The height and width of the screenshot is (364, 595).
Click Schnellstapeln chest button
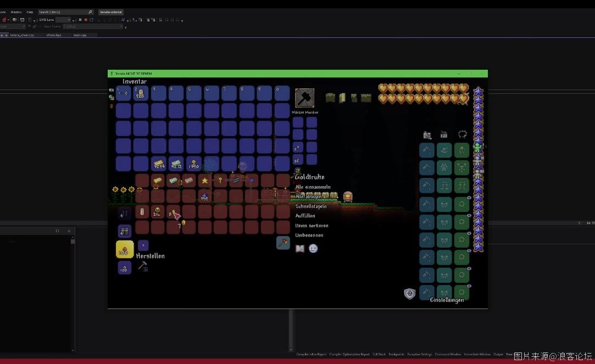[x=311, y=206]
